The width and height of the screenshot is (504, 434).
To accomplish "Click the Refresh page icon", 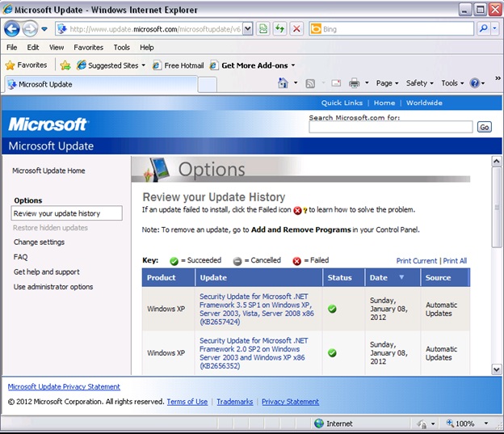I will (x=279, y=29).
